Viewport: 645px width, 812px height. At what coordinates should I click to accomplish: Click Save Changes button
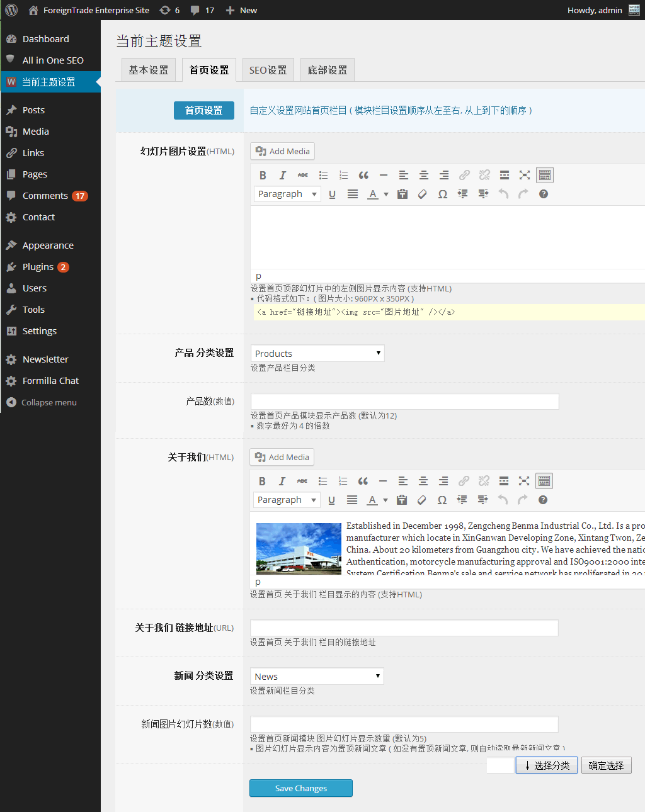tap(301, 788)
